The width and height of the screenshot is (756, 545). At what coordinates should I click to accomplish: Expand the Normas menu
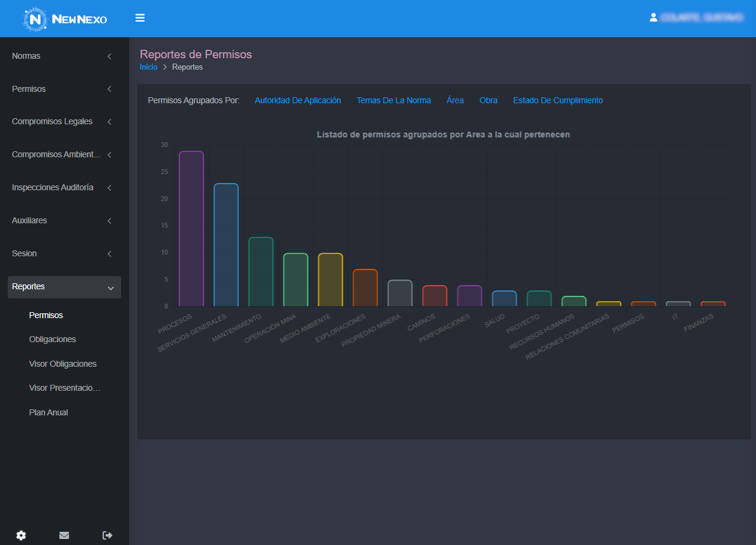coord(64,56)
